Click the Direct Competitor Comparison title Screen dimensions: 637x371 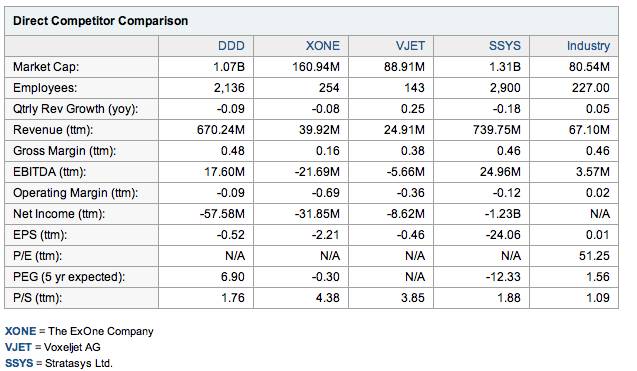tap(100, 21)
